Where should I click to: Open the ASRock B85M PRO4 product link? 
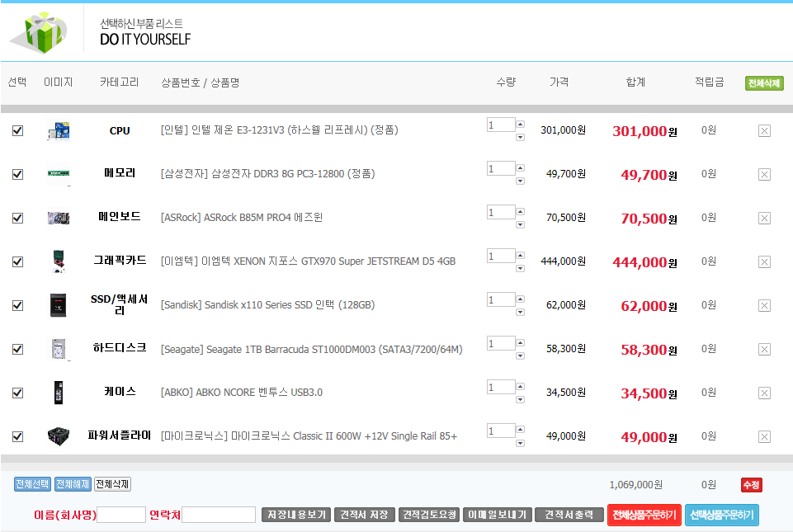point(242,218)
